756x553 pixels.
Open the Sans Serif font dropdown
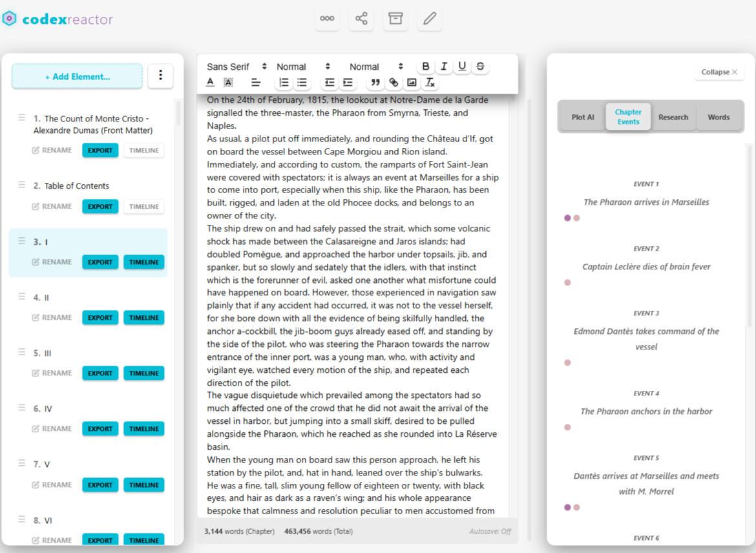coord(236,67)
